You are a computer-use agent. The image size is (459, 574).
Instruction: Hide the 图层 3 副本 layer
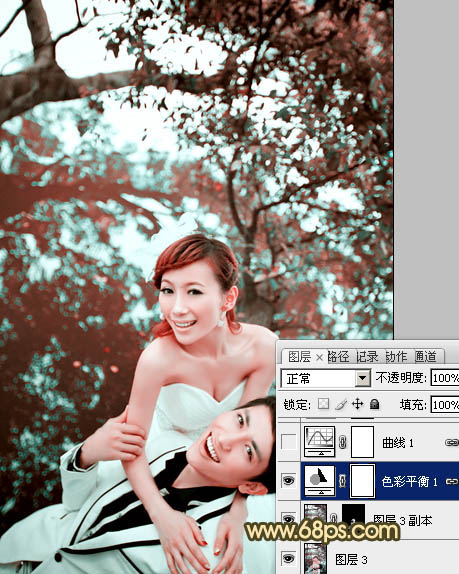point(288,519)
